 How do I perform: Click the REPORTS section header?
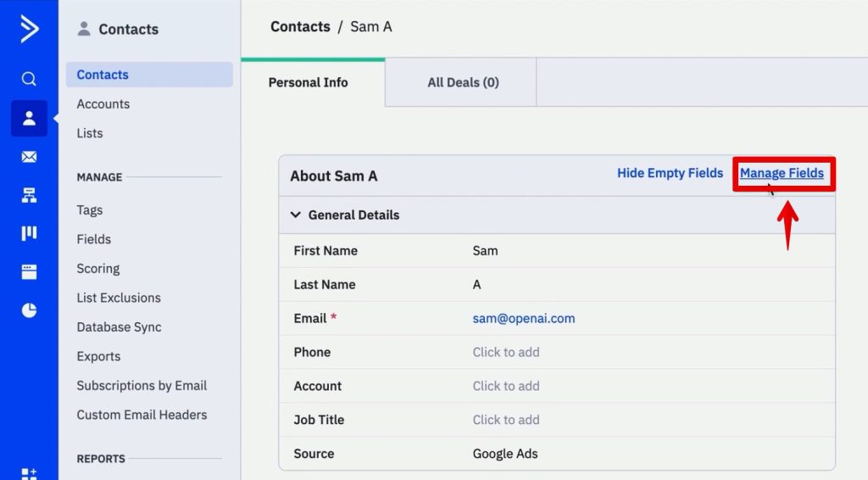click(101, 459)
